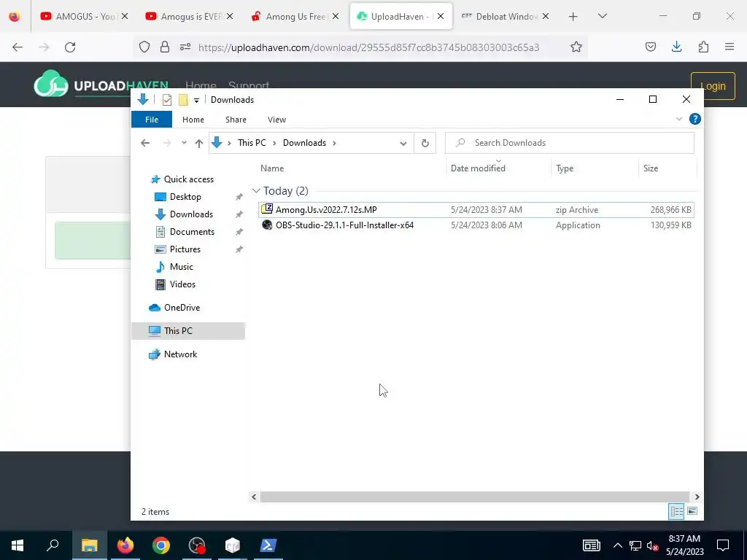Open tracking protection shield icon
The image size is (747, 560).
pos(144,47)
